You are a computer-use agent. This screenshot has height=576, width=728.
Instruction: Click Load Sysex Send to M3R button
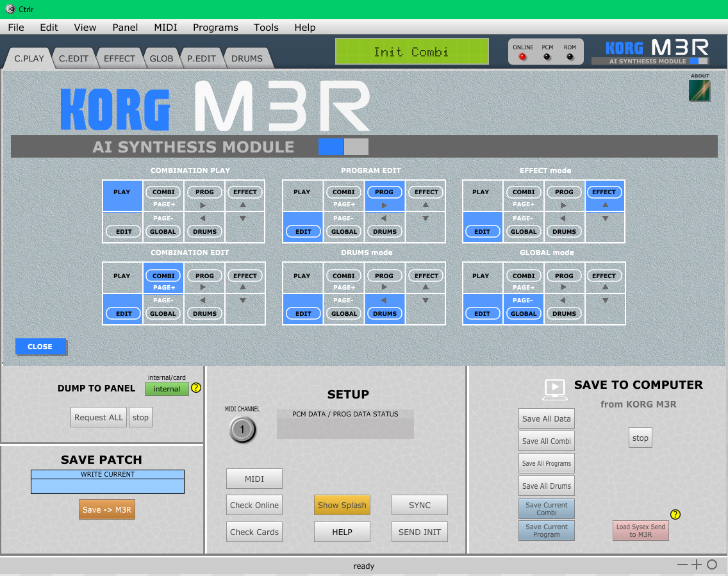pyautogui.click(x=641, y=531)
